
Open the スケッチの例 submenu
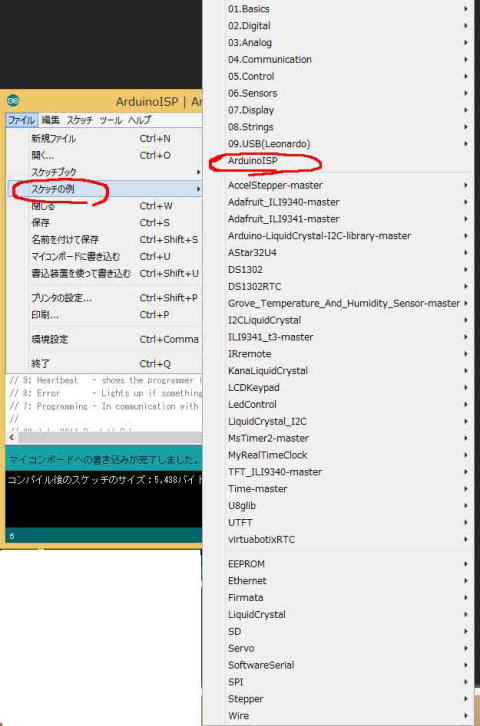click(105, 189)
